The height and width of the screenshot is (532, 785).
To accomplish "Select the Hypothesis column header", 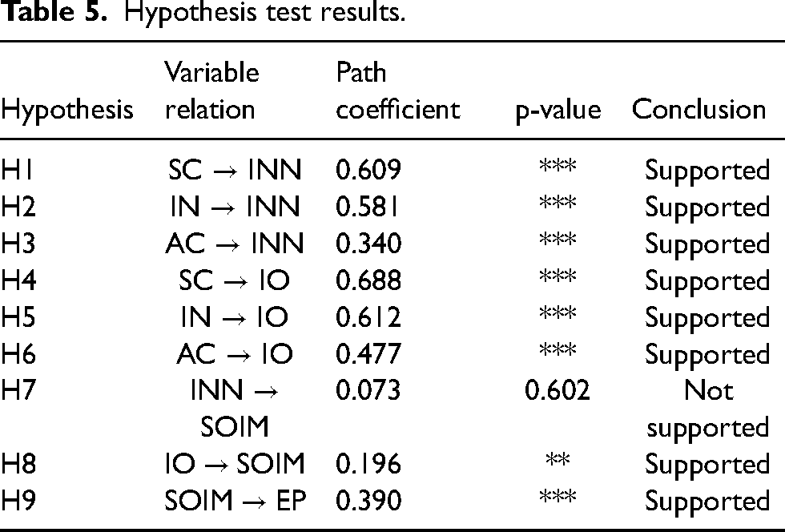I will (x=67, y=110).
